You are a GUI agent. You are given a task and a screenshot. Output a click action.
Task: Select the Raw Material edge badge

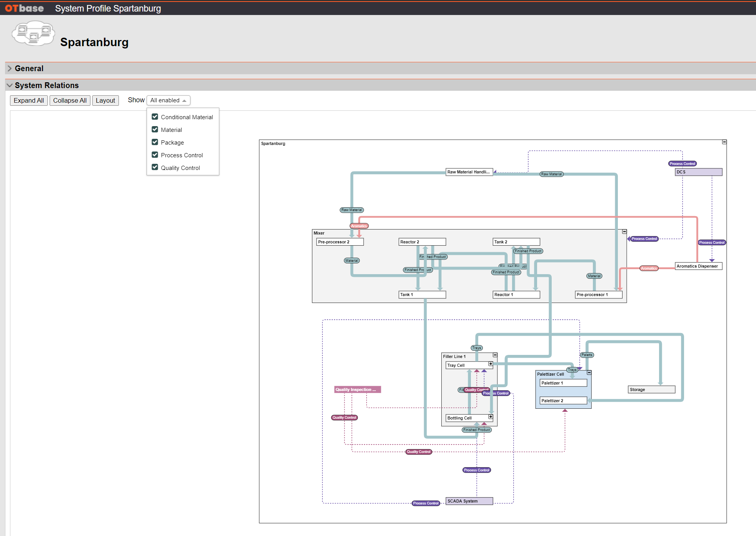coord(351,210)
